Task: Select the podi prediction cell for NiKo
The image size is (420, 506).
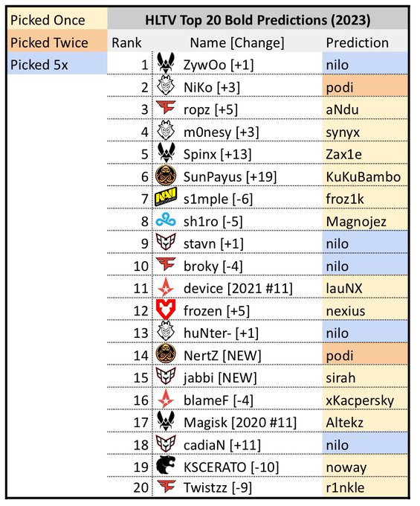Action: (365, 86)
